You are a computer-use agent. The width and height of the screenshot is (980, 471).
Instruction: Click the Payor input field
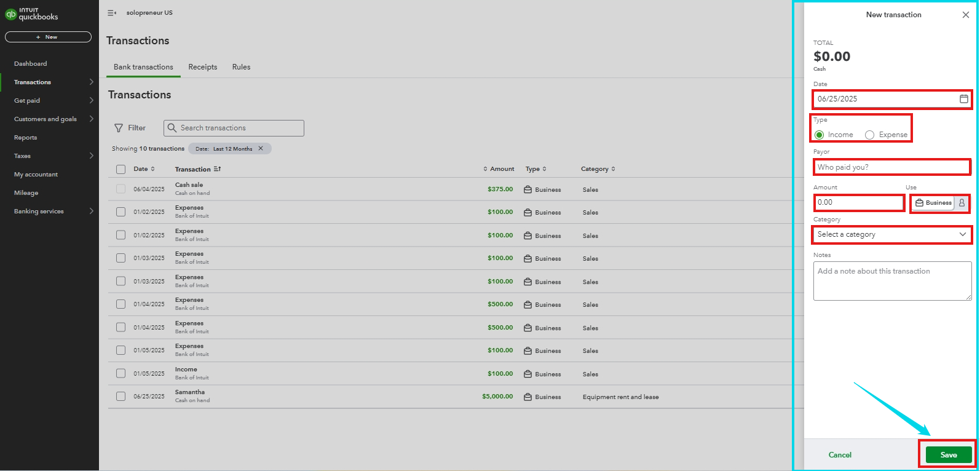(x=892, y=167)
